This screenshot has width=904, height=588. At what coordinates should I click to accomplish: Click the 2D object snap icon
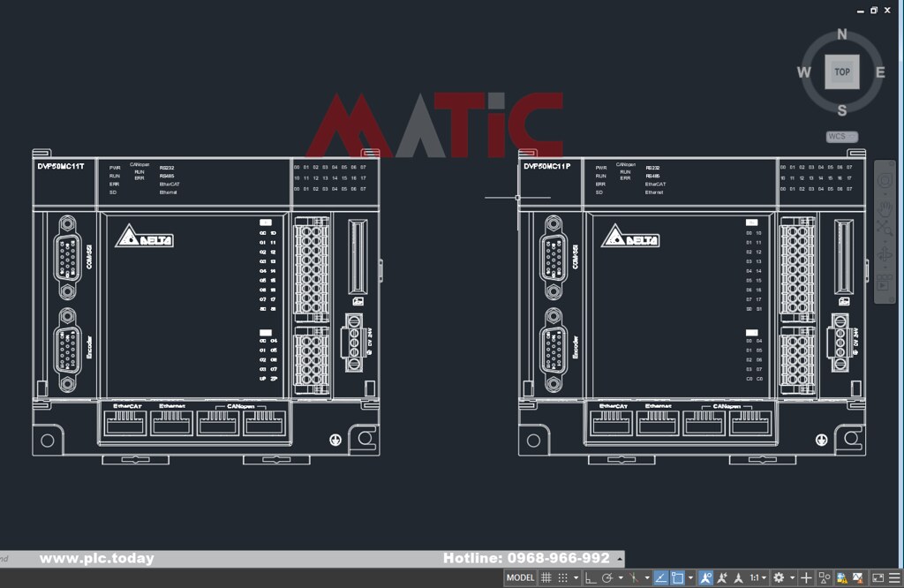[677, 577]
